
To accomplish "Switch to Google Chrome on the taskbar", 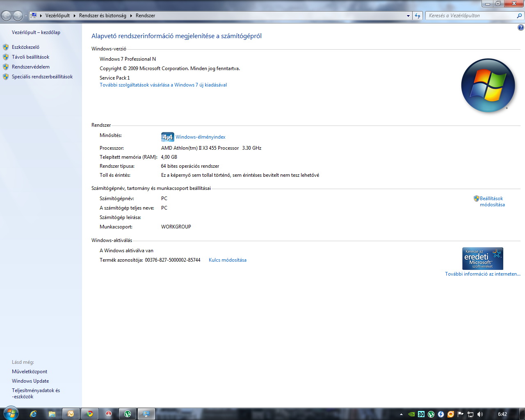I will [90, 414].
